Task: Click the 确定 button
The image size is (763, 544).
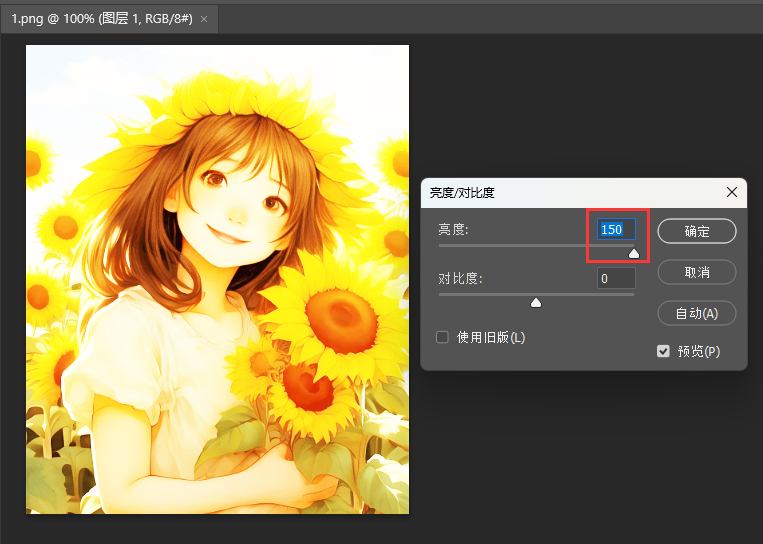Action: [x=697, y=231]
